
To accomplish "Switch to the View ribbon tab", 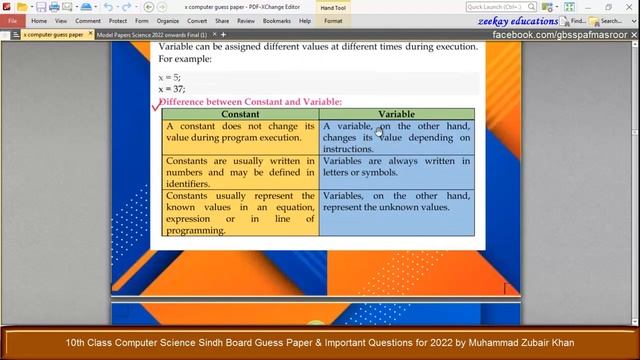I will pyautogui.click(x=61, y=21).
